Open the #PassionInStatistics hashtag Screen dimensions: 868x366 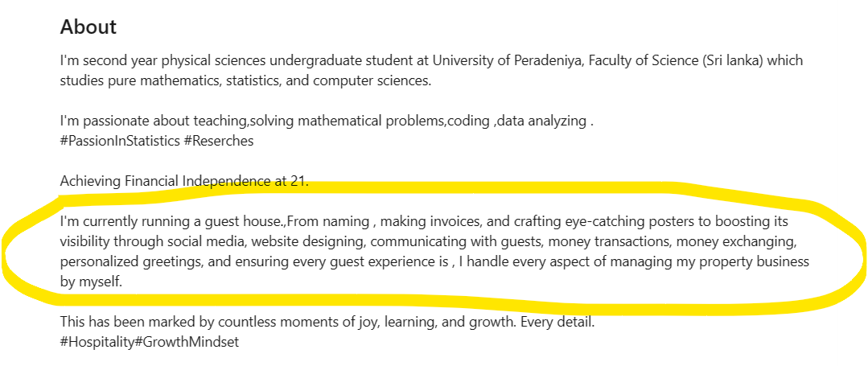tap(120, 142)
